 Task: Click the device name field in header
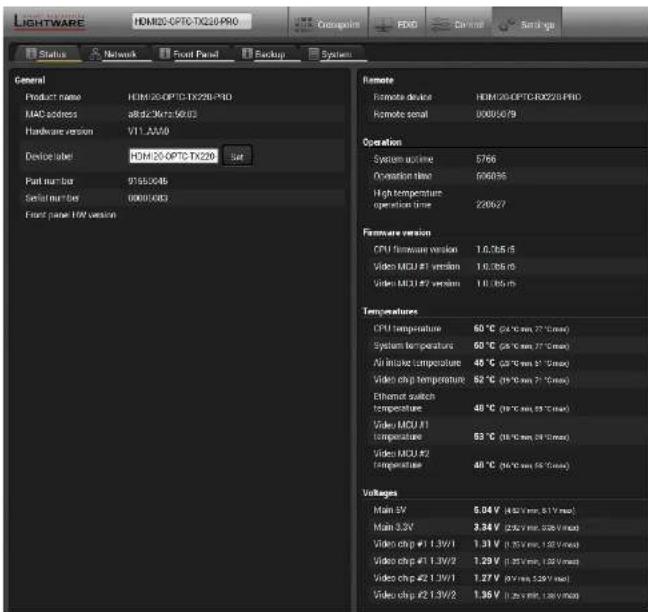[x=191, y=21]
